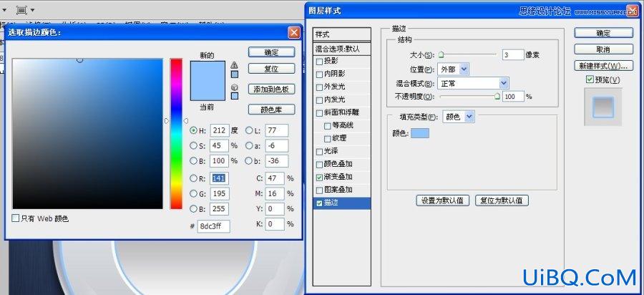Select 样式 in the layer style list
Screen dimensions: 644x295
click(342, 34)
